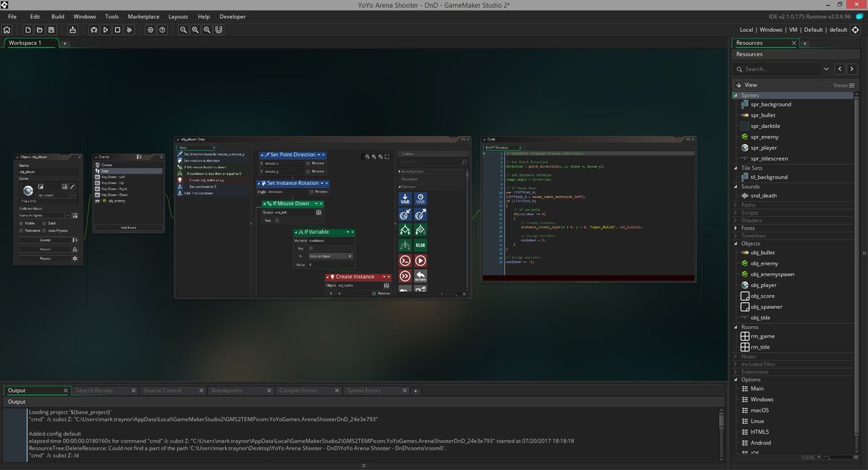
Task: Open an existing project from toolbar
Action: coord(39,30)
